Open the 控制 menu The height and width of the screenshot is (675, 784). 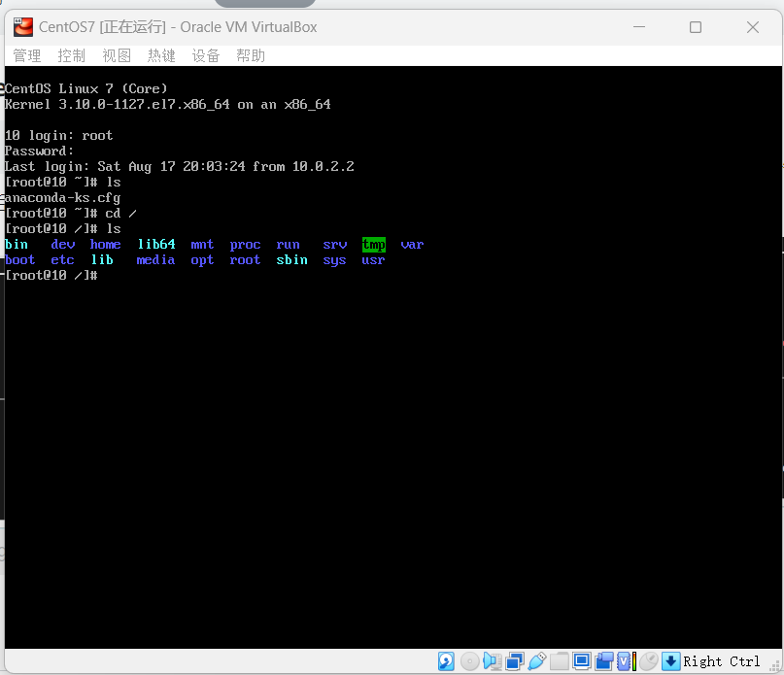pos(72,55)
